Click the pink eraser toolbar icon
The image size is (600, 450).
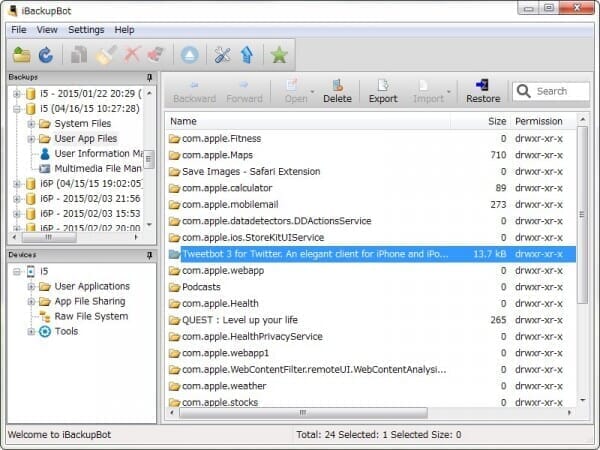tap(155, 55)
